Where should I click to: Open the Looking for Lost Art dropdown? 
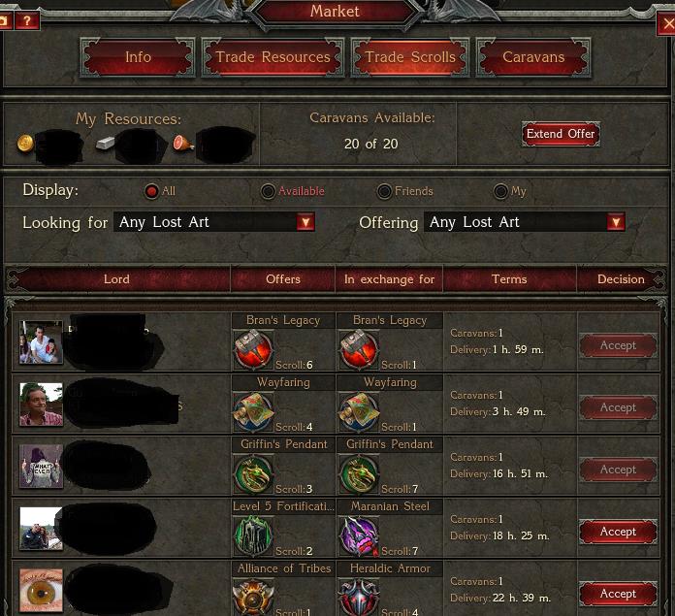(x=214, y=222)
